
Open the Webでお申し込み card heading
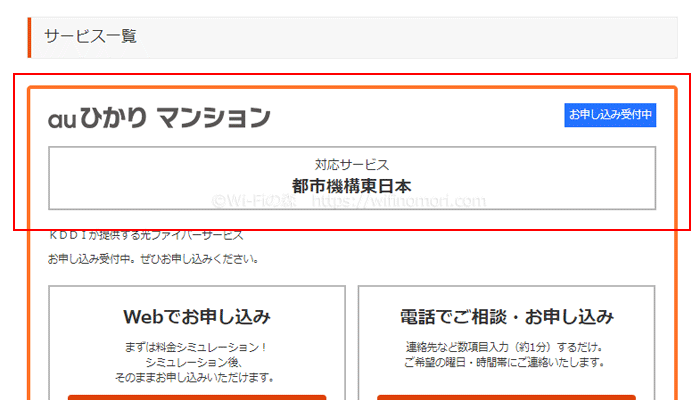[197, 317]
